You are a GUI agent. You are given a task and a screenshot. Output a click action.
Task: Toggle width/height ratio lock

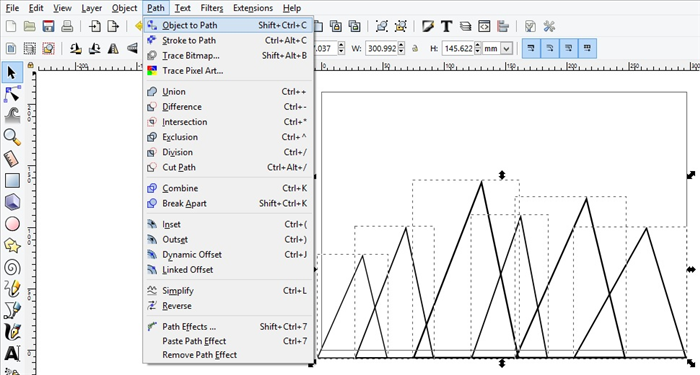point(415,48)
